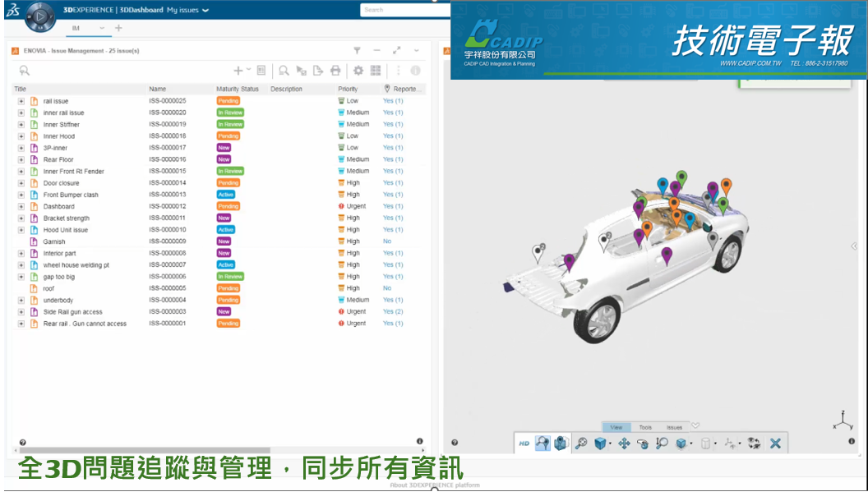868x501 pixels.
Task: Open the dropdown arrow next to plus
Action: pos(248,69)
